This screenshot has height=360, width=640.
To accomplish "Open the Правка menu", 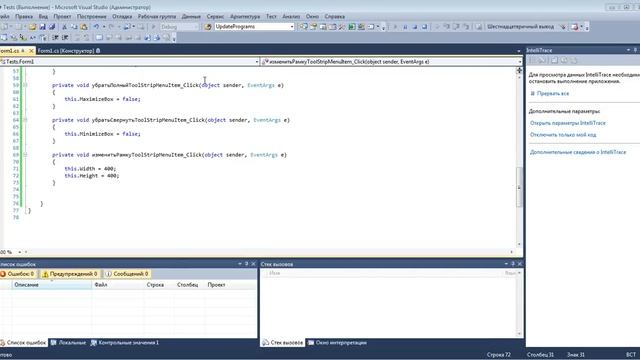I will 24,17.
